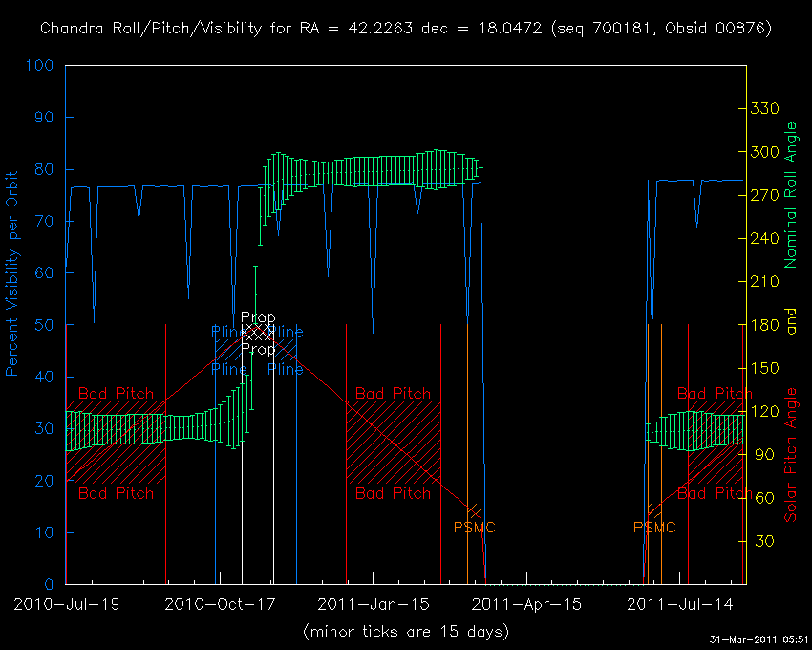Click the green "Nominal Roll Angle" axis label
The height and width of the screenshot is (650, 812).
[790, 195]
